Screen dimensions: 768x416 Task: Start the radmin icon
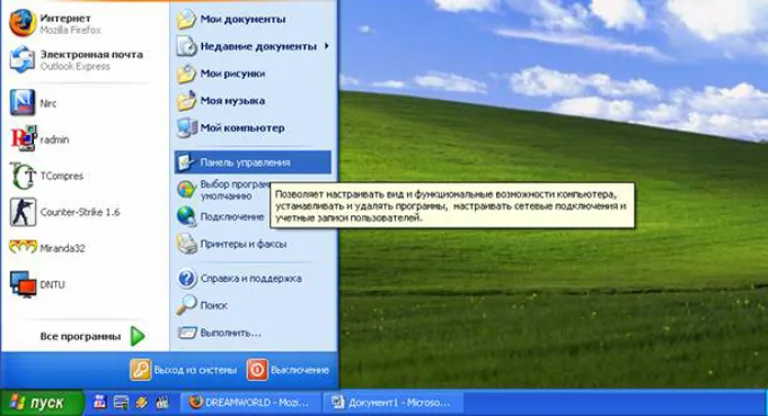pos(23,139)
